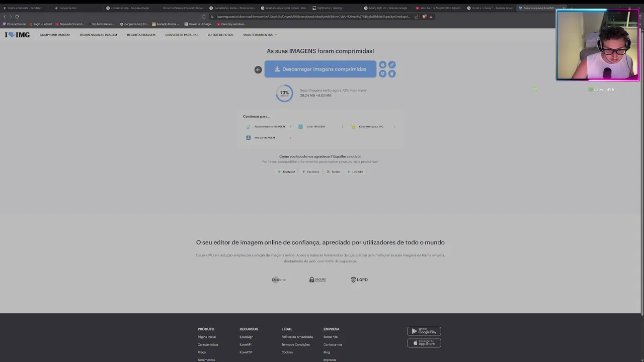Open the Redimensionar Imagem menu item
This screenshot has width=644, height=362.
[x=98, y=35]
